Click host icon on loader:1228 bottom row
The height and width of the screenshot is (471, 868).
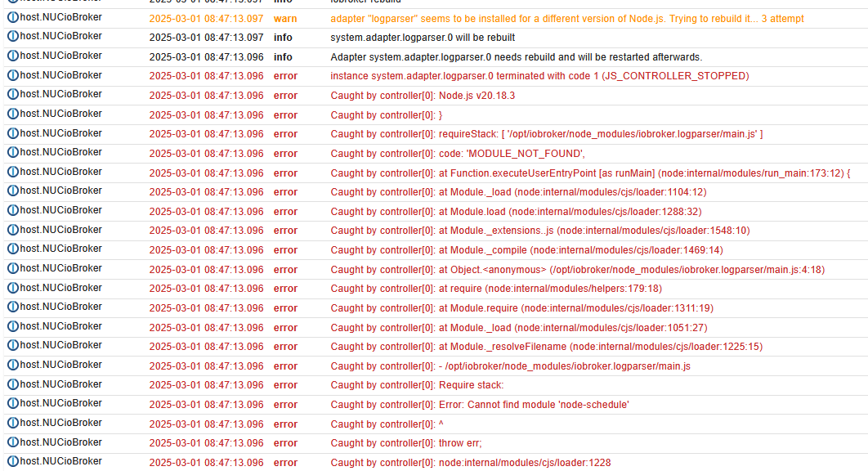13,461
